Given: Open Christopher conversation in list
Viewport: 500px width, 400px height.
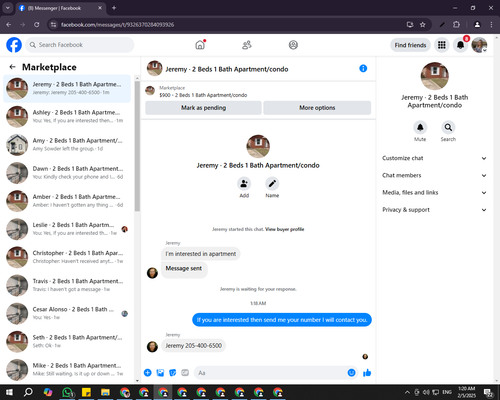Looking at the screenshot, I should coord(67,257).
